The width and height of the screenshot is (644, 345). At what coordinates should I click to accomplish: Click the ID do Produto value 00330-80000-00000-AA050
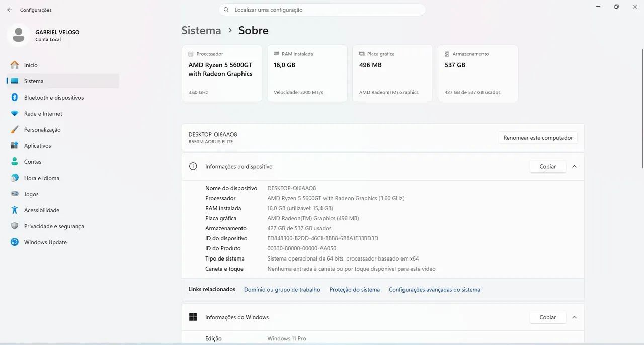pos(301,248)
